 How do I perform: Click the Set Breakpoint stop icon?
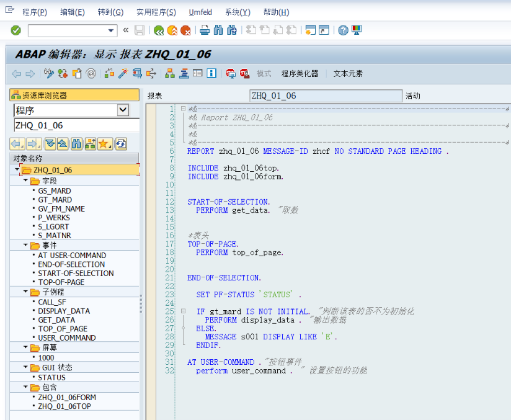(231, 73)
